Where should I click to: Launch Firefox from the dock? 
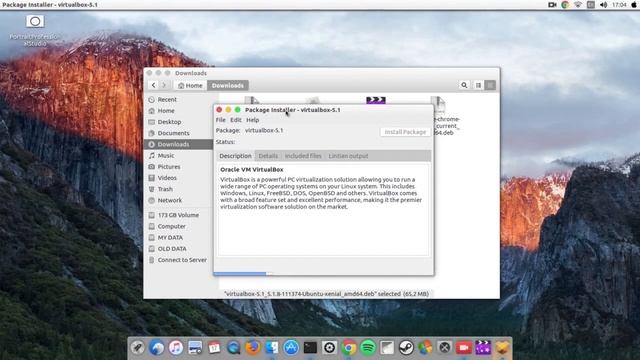(253, 348)
